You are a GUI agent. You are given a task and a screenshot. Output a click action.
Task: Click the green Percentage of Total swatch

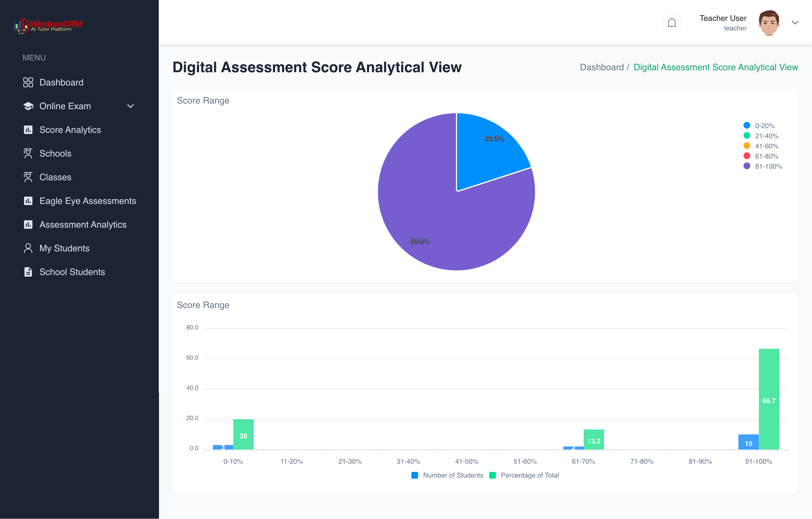492,475
